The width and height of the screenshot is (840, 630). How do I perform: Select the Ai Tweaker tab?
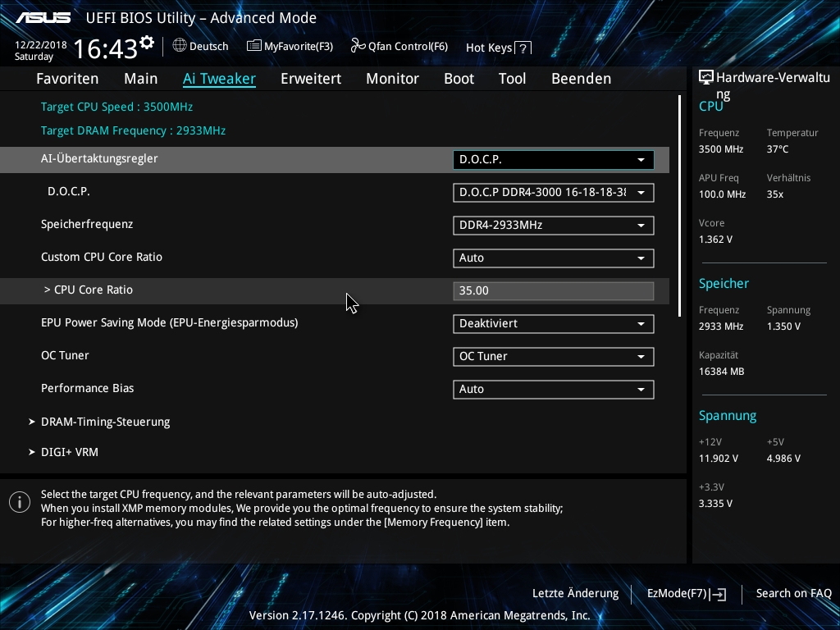(x=219, y=79)
